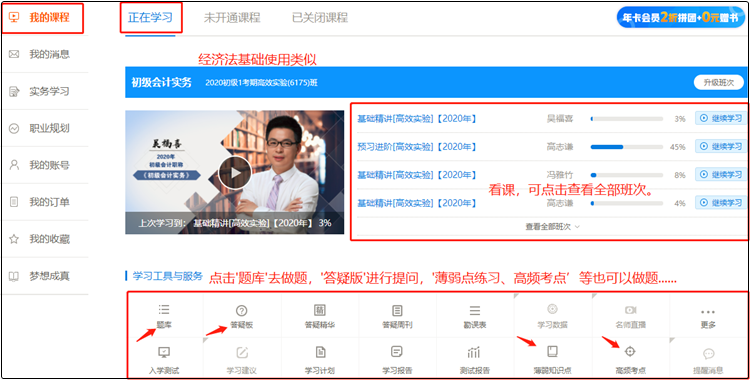
Task: Click the 上次学习到 last-studied caption on the video
Action: click(235, 224)
